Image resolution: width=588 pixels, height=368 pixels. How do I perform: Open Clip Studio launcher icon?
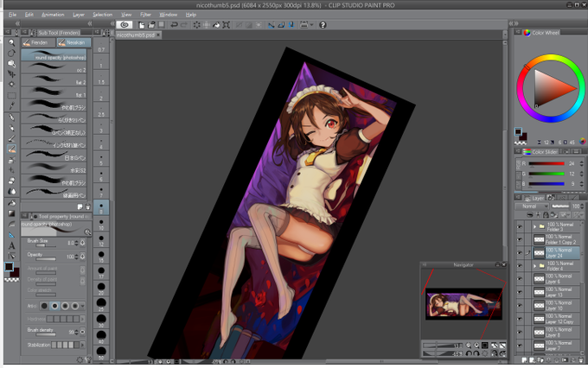125,25
